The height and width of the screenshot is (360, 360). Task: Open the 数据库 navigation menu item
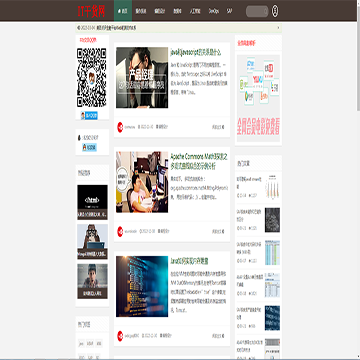[x=178, y=11]
